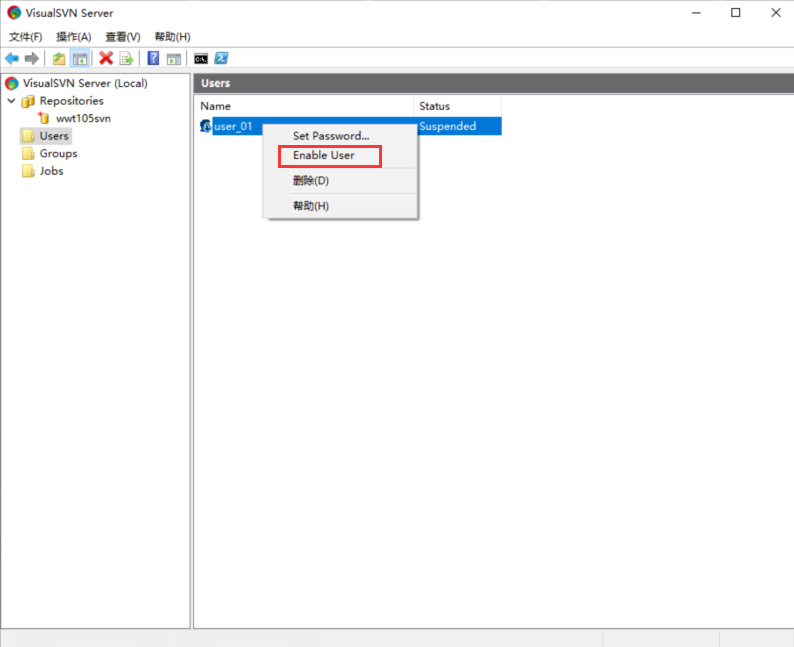Choose Set Password... from context menu
The width and height of the screenshot is (794, 647).
(331, 136)
